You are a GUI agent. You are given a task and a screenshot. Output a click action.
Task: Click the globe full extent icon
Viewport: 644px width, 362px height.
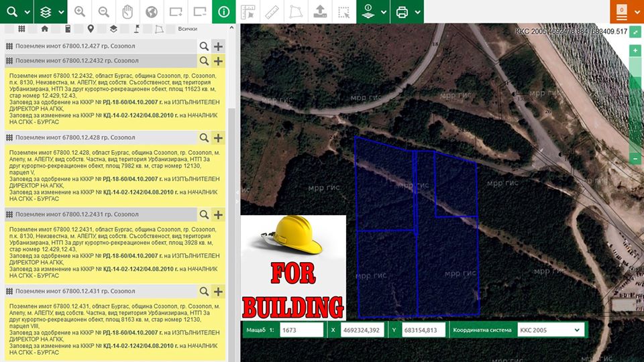(151, 12)
